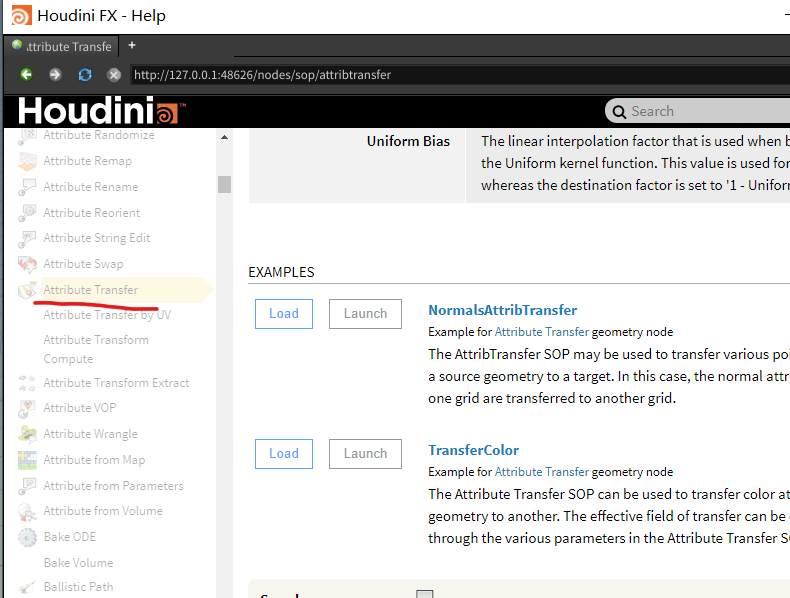Open Bake ODE help page
The width and height of the screenshot is (790, 598).
tap(70, 537)
